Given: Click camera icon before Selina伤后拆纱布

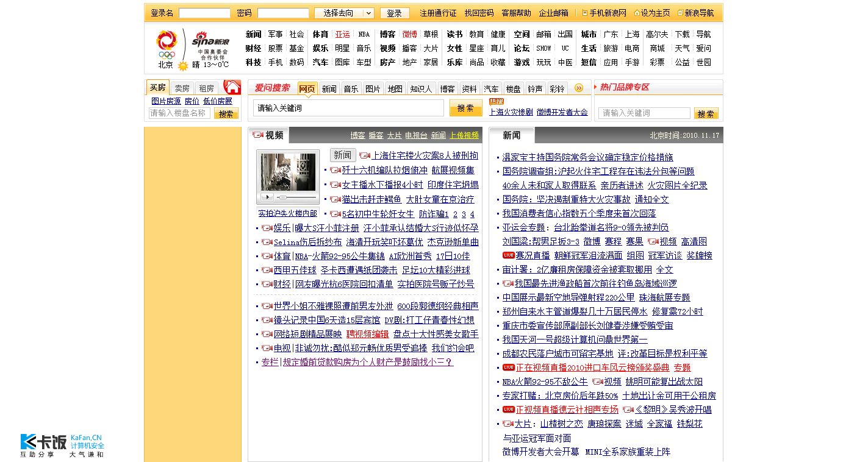Looking at the screenshot, I should pyautogui.click(x=267, y=242).
